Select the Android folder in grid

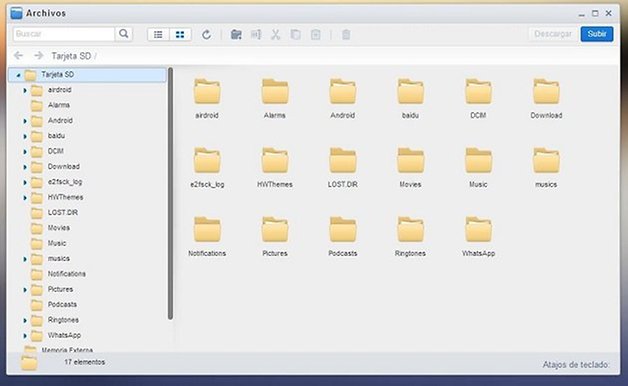pyautogui.click(x=342, y=99)
